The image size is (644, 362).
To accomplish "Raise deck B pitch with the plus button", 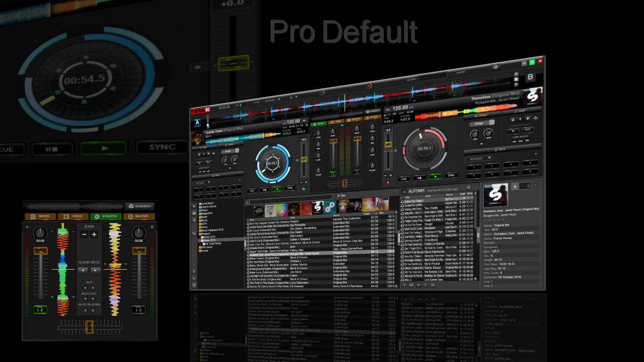I will click(x=391, y=174).
